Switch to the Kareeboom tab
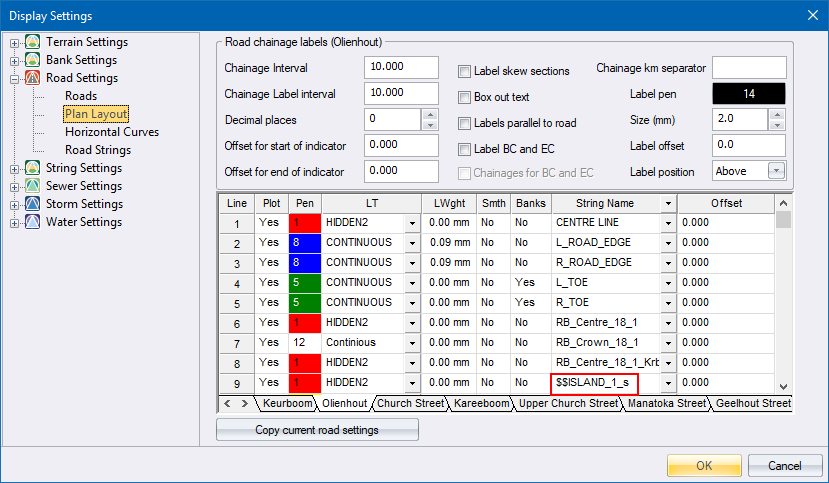 480,404
